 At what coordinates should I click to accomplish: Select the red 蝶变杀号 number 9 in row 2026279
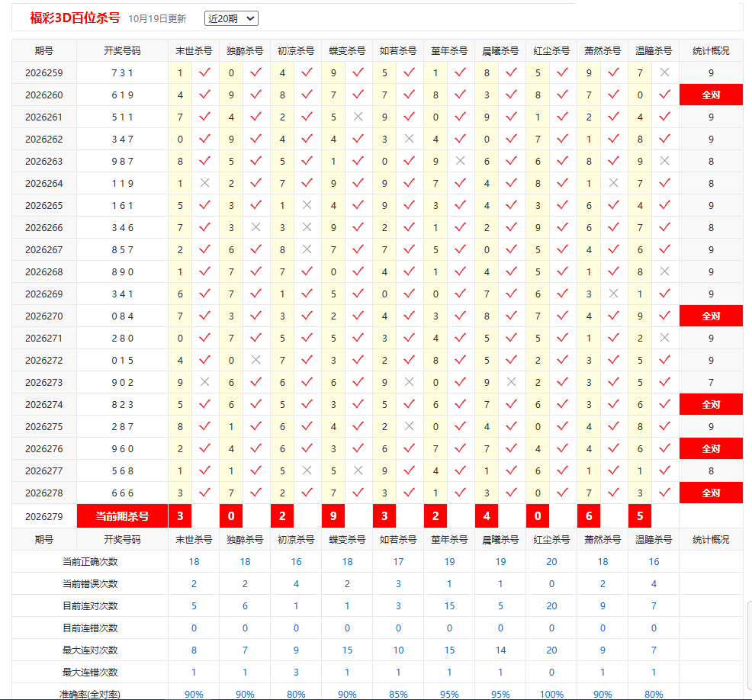pyautogui.click(x=333, y=516)
